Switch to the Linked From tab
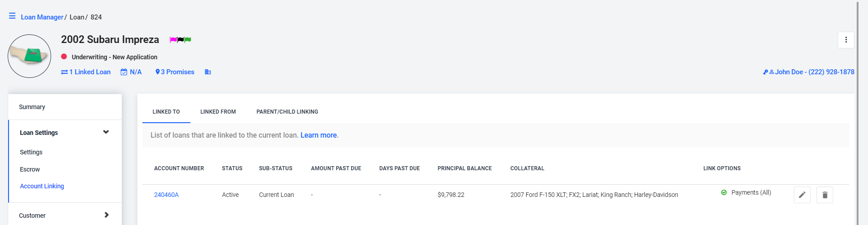868x225 pixels. pyautogui.click(x=218, y=112)
